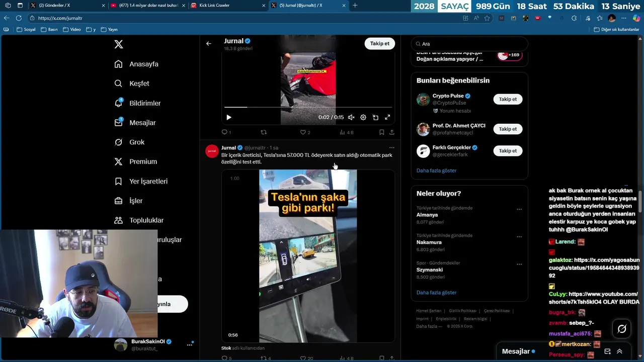Open Keşfet from the sidebar

(132, 83)
